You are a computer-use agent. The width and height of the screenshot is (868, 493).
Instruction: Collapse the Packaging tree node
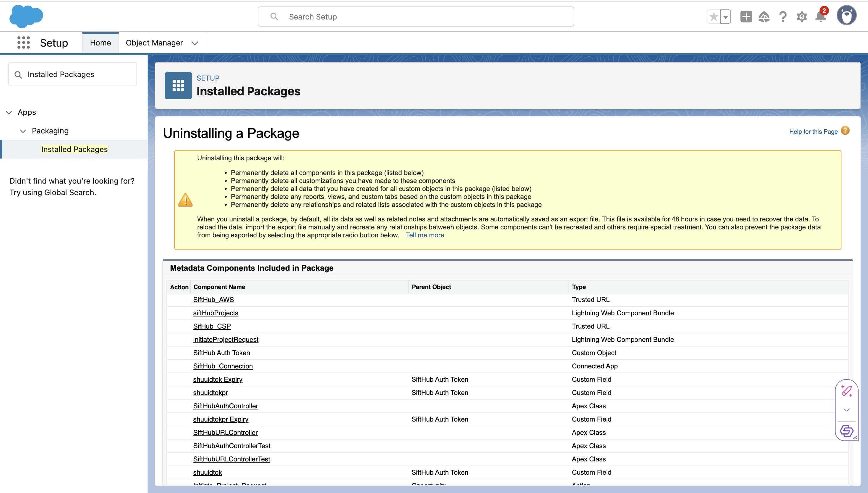(x=23, y=131)
